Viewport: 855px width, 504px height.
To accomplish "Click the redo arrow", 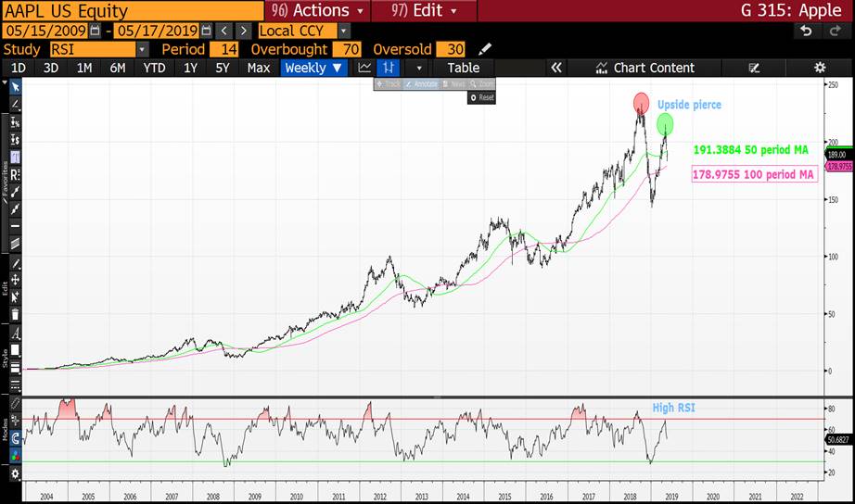I will click(x=835, y=31).
